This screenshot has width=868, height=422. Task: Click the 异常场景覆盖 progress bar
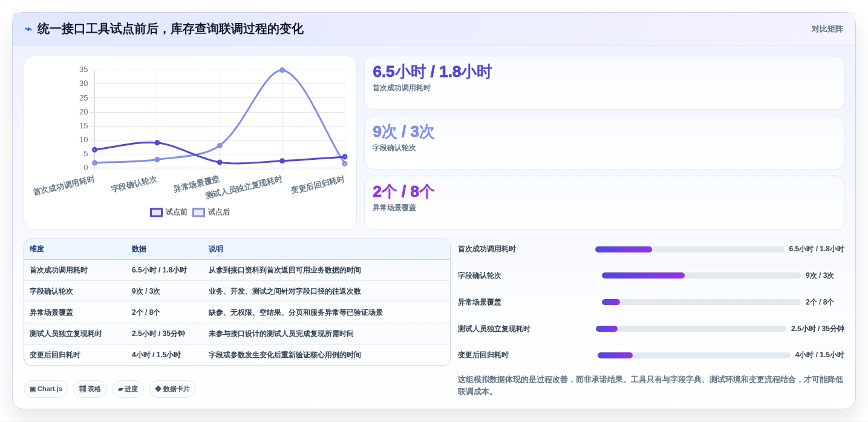[x=701, y=302]
